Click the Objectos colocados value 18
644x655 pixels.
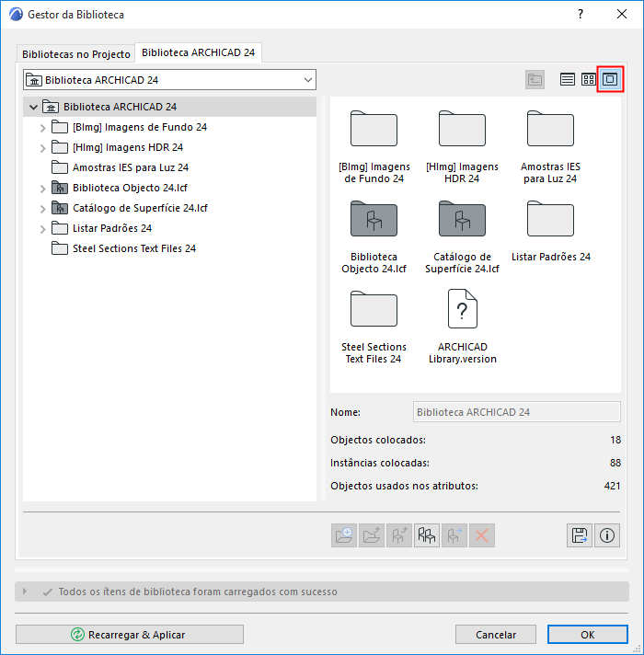615,440
